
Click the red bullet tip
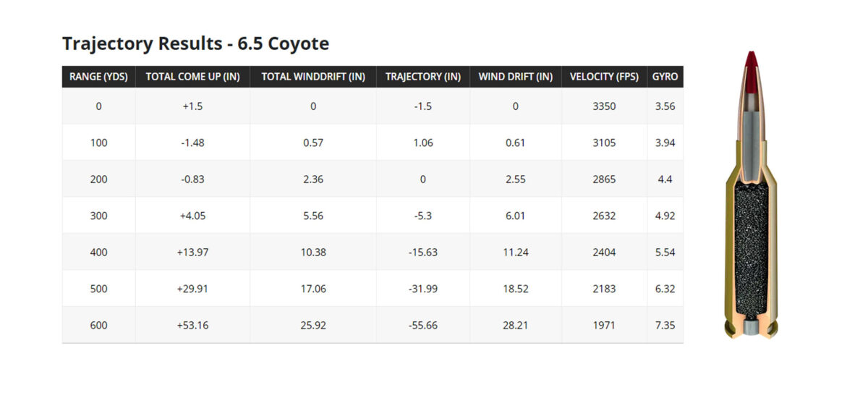tap(752, 62)
